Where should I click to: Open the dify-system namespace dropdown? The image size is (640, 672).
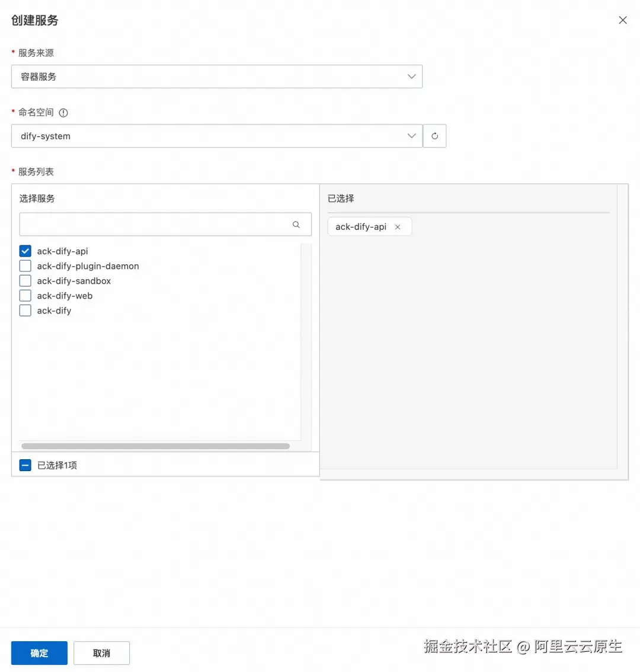pos(217,136)
